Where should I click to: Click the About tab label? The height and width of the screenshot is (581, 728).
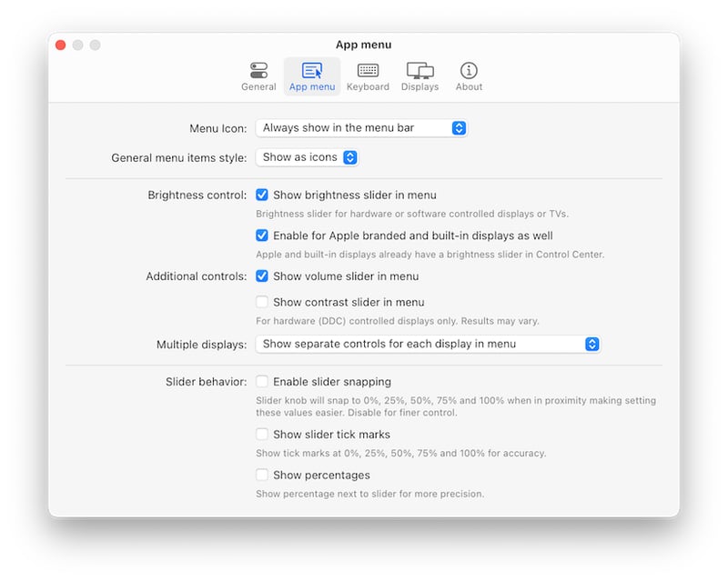(x=469, y=87)
